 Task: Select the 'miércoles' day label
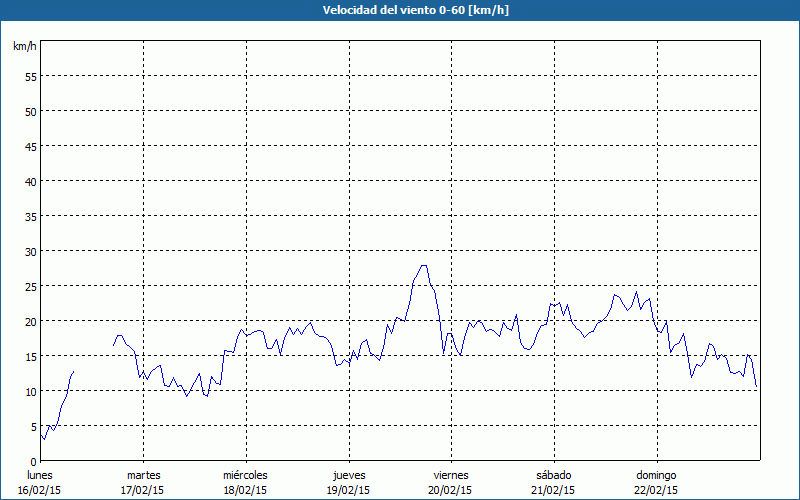pos(245,475)
